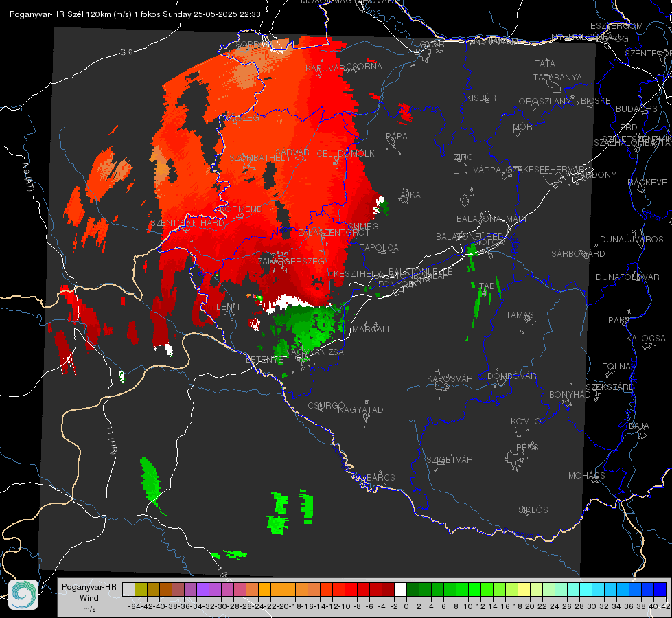Click the NAGYKANIZSA city label
This screenshot has width=672, height=618.
coord(314,352)
